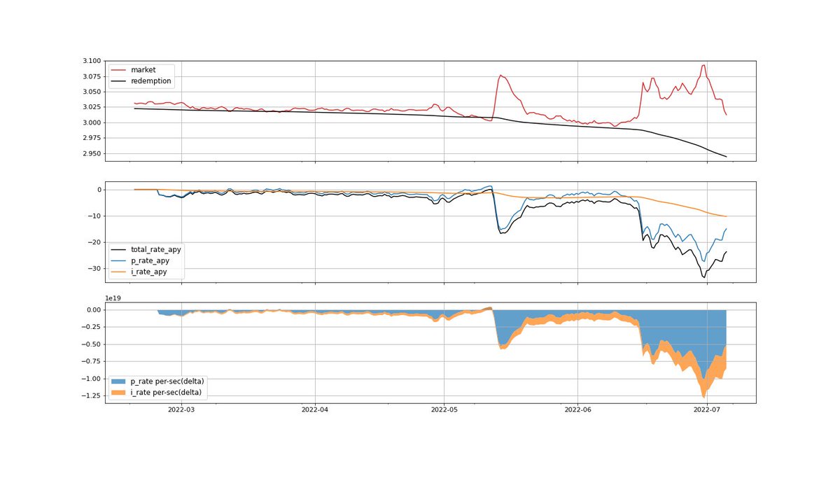The width and height of the screenshot is (840, 504).
Task: Click the blue p_rate per-sec(delta) legend patch
Action: coord(118,381)
